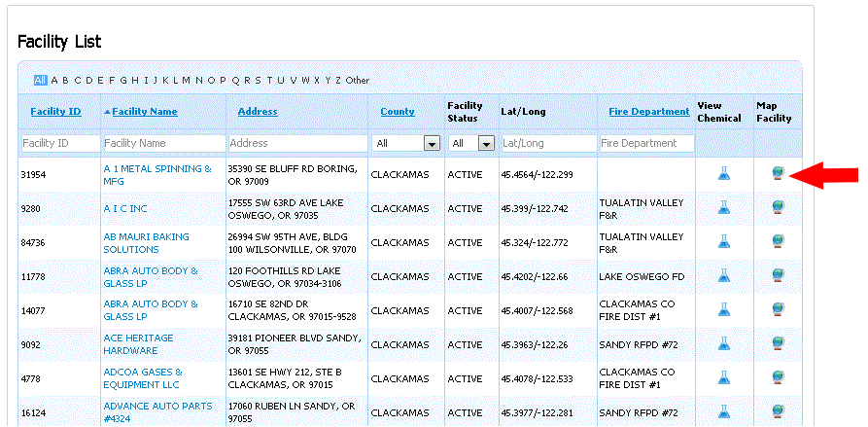Open ADCOA GASES & EQUIPMENT LLC link
The height and width of the screenshot is (427, 868).
click(143, 378)
